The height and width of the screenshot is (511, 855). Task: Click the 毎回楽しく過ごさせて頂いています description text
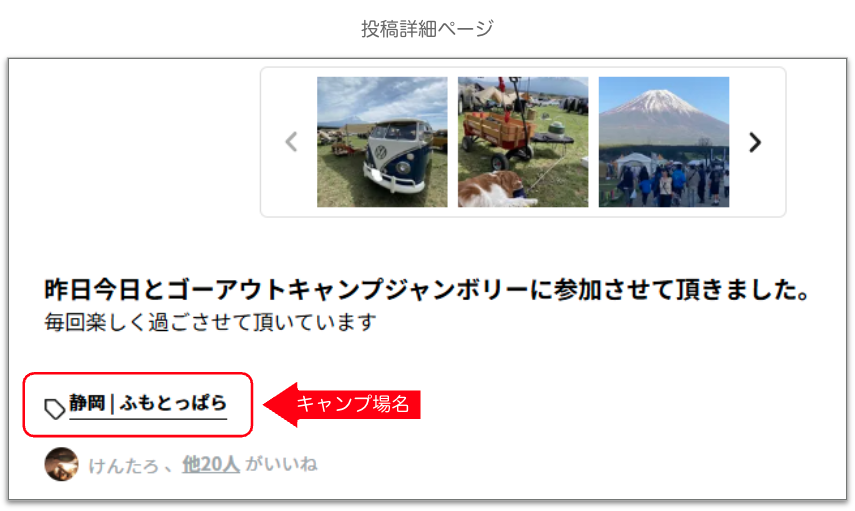click(210, 322)
